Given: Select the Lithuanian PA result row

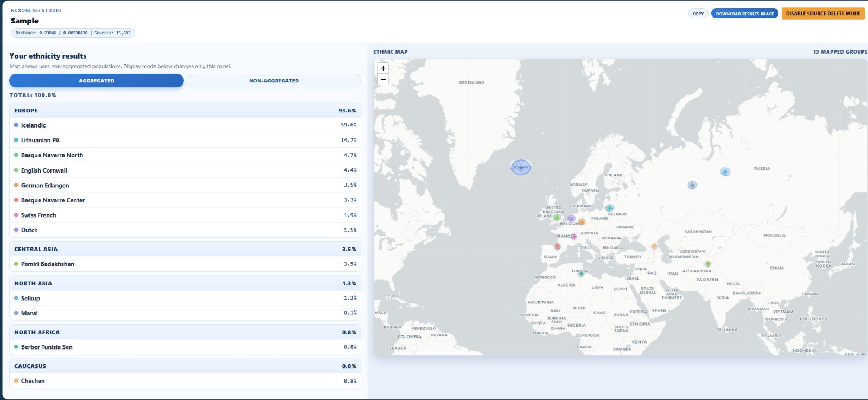Looking at the screenshot, I should click(x=185, y=140).
